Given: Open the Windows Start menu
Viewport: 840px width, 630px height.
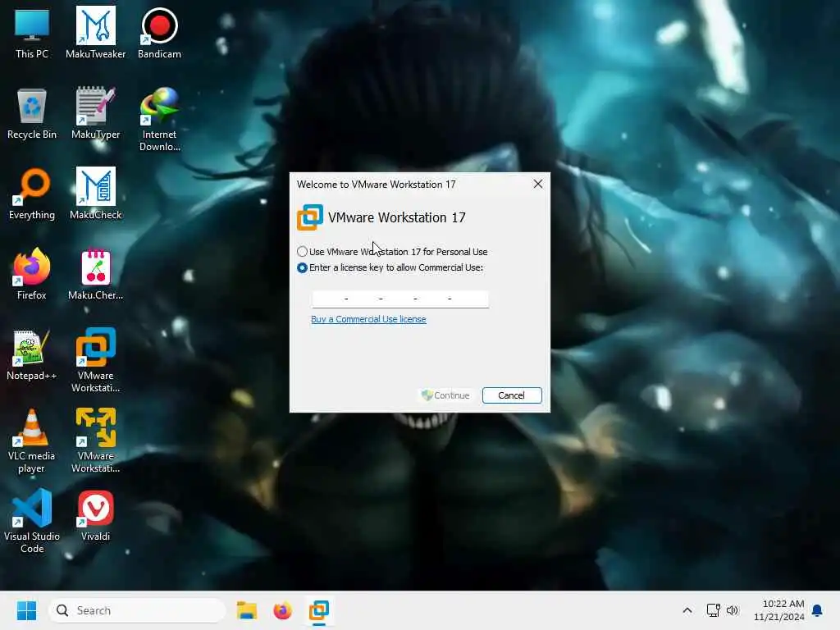Looking at the screenshot, I should (26, 610).
